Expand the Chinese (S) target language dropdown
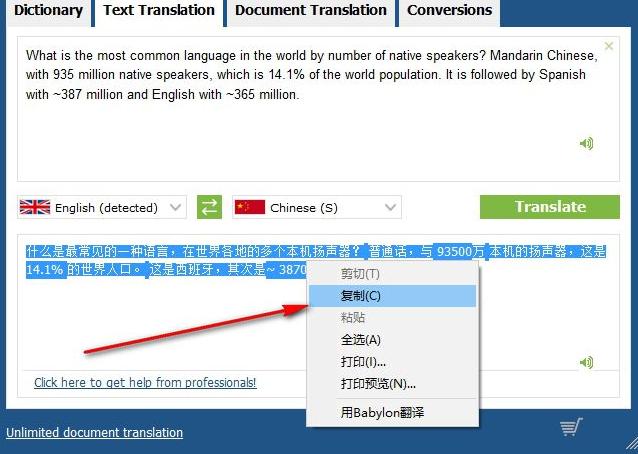Image resolution: width=638 pixels, height=454 pixels. (x=389, y=208)
